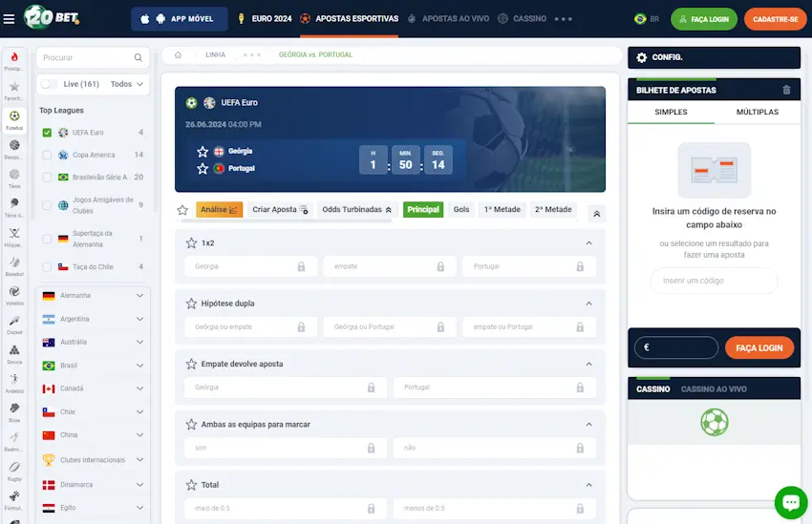Favorite the 1x2 market star
Viewport: 812px width, 524px height.
192,242
